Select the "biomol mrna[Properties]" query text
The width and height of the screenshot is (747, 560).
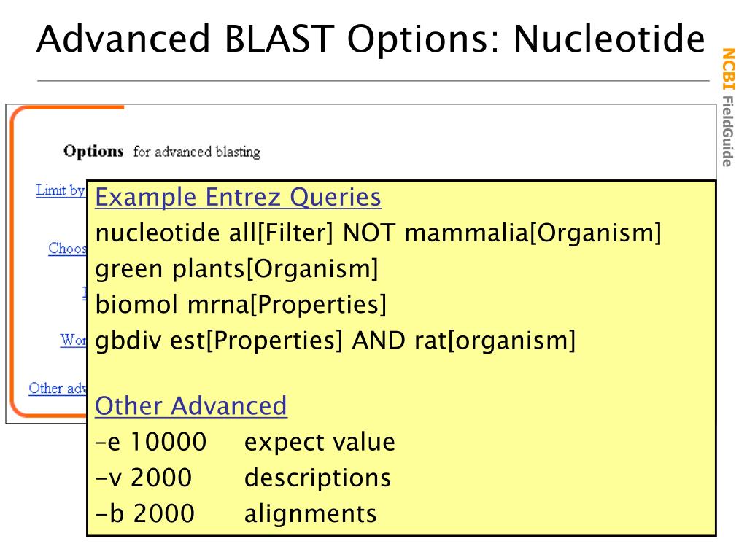(x=241, y=305)
